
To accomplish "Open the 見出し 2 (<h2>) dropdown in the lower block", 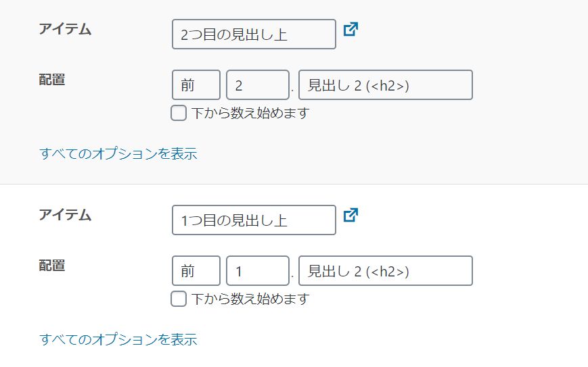I will (386, 271).
